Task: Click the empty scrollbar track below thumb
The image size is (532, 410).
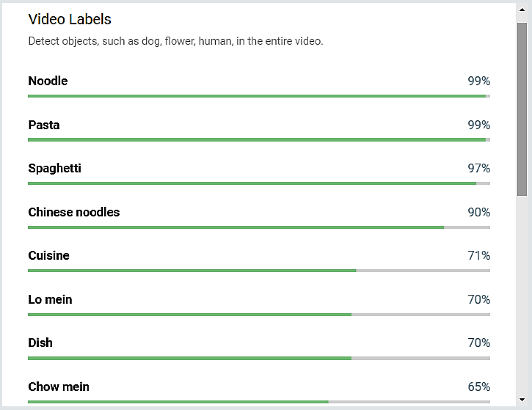Action: pyautogui.click(x=522, y=293)
